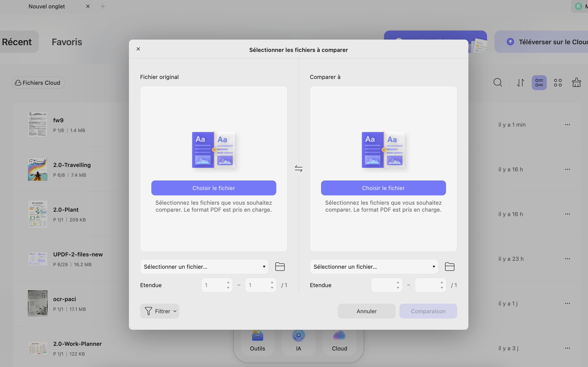Add a new tab with plus icon
Viewport: 588px width, 367px height.
pos(103,6)
